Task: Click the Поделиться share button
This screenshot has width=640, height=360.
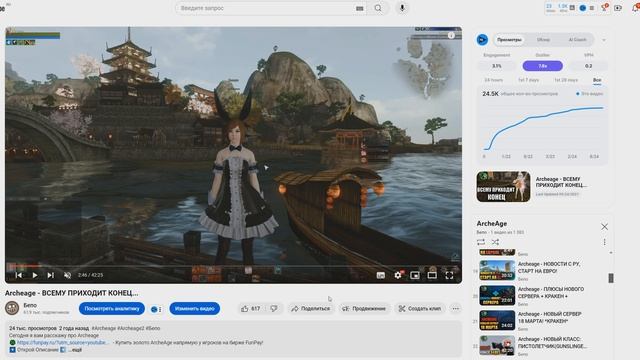Action: click(311, 309)
